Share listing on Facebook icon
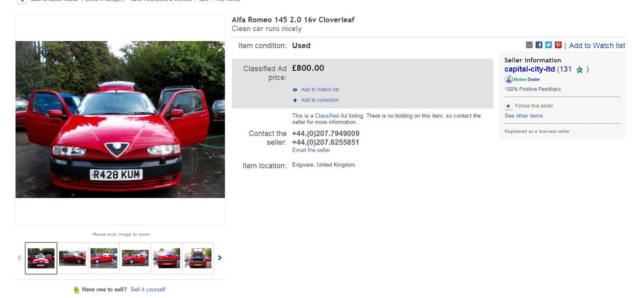The width and height of the screenshot is (644, 298). point(539,45)
